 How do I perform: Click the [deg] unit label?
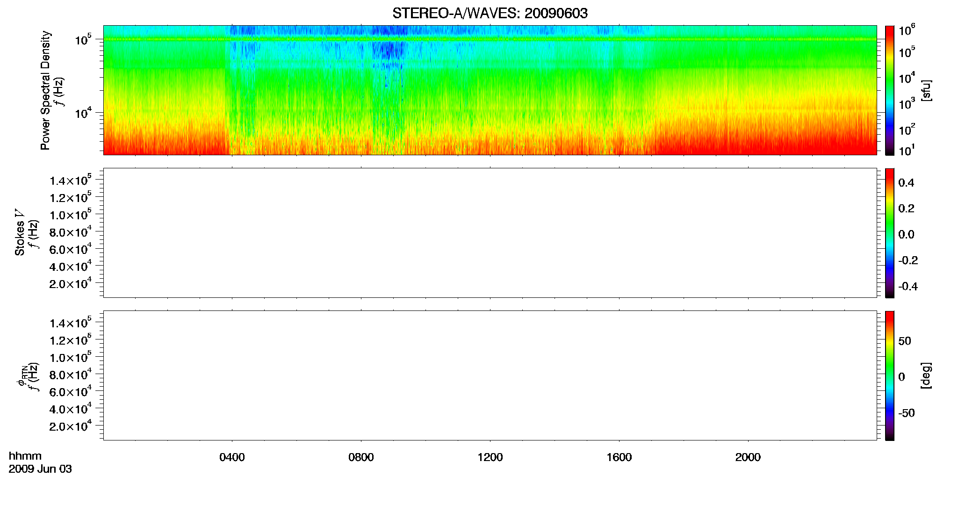point(926,375)
